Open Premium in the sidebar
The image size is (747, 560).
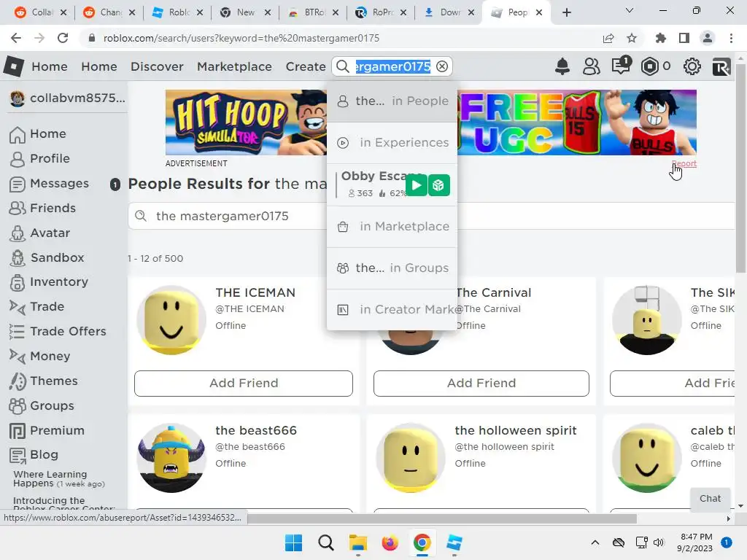[47, 430]
